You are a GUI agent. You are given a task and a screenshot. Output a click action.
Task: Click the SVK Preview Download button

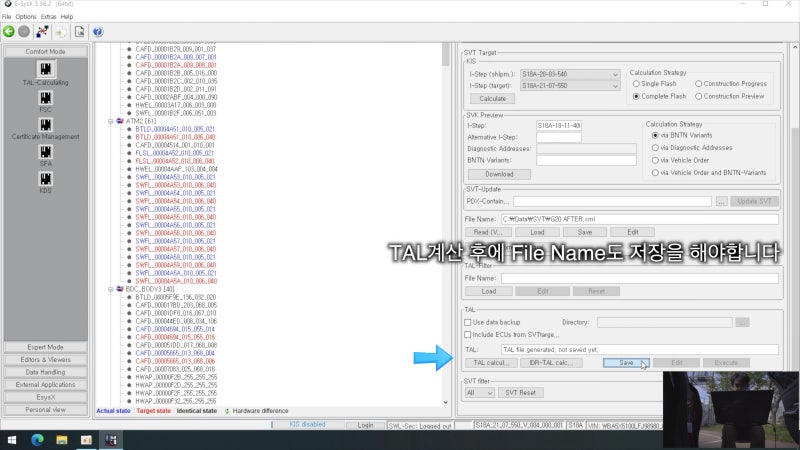pyautogui.click(x=499, y=174)
